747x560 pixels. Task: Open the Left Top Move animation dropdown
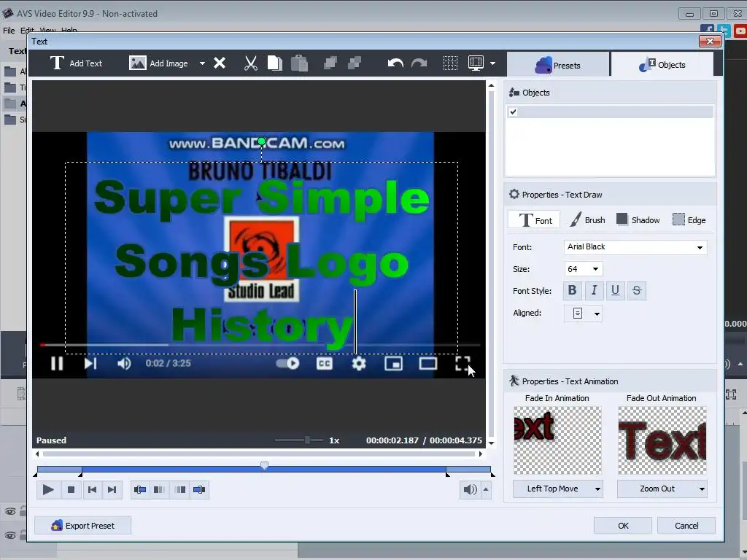[558, 489]
